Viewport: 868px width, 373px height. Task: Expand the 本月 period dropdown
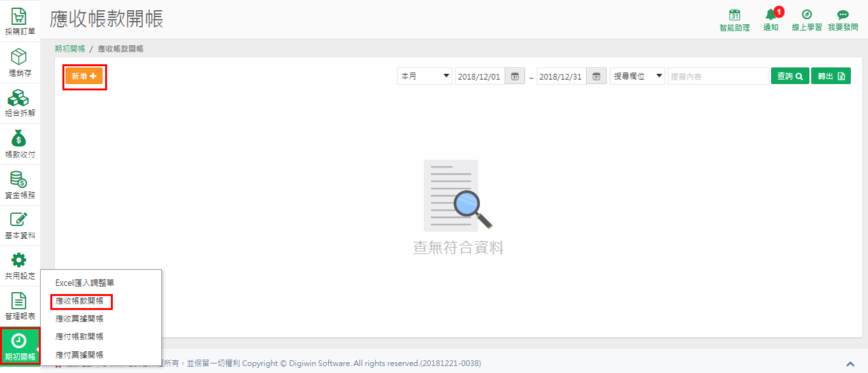pos(424,76)
